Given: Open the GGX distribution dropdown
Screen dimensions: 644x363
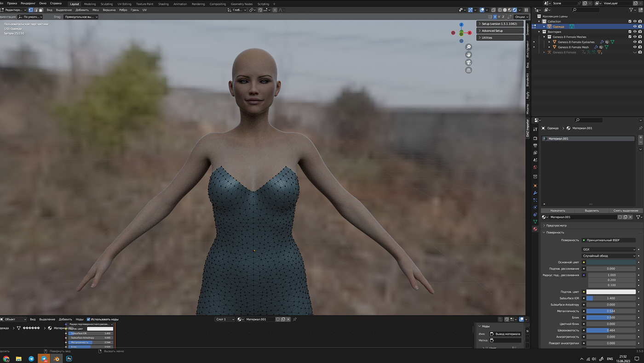Looking at the screenshot, I should click(609, 250).
